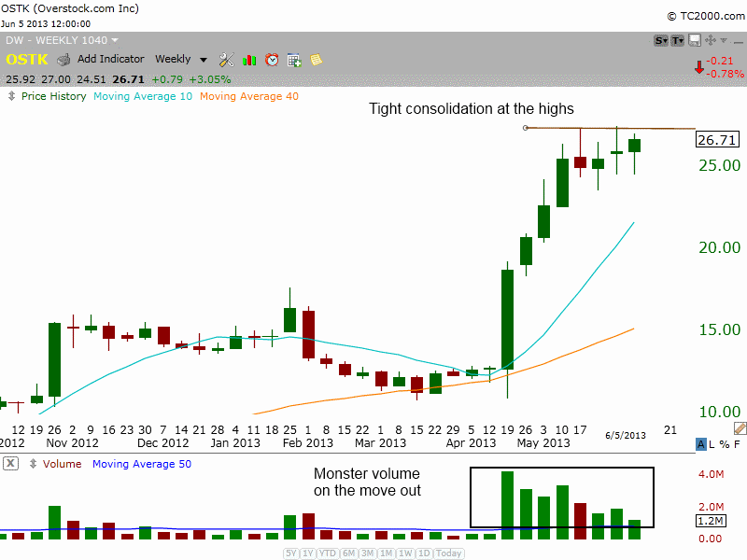Select the 5Y zoom range

291,553
